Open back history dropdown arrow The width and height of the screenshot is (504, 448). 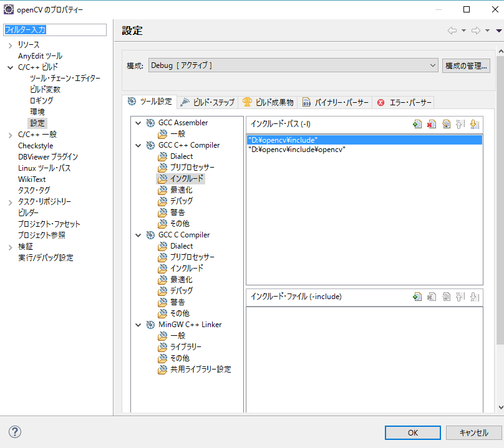click(x=464, y=31)
